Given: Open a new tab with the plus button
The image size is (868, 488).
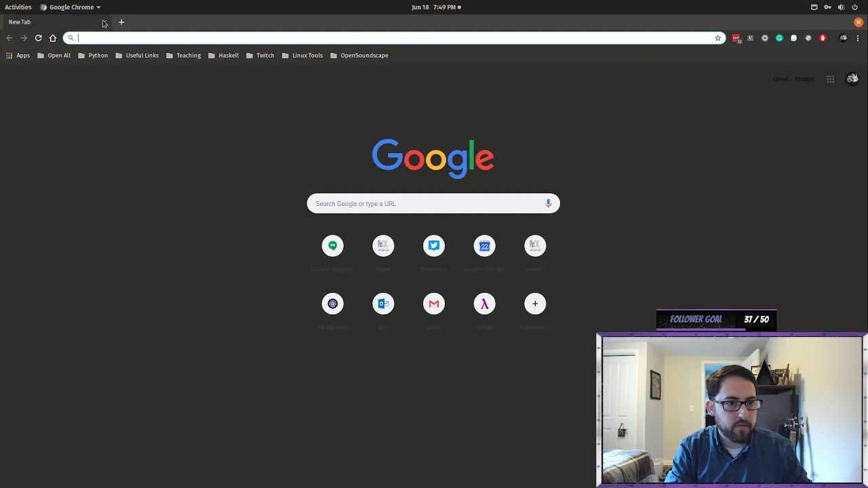Looking at the screenshot, I should click(x=121, y=22).
